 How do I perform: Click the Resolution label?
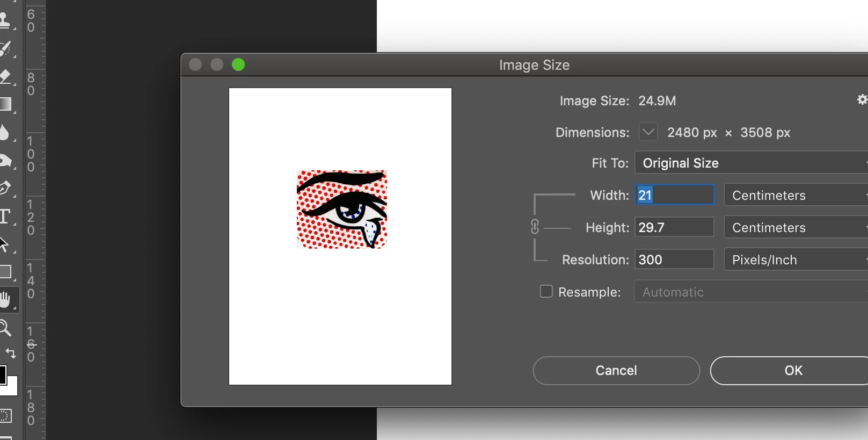(x=595, y=260)
